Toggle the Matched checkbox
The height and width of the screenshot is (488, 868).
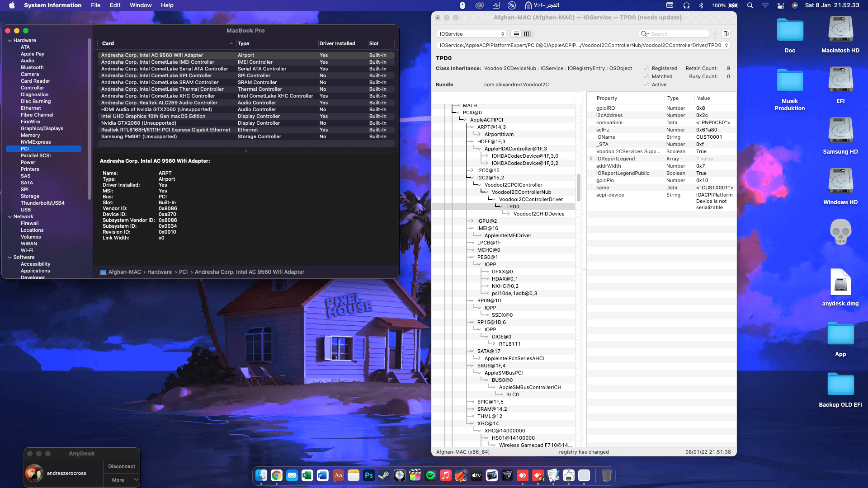coord(646,77)
